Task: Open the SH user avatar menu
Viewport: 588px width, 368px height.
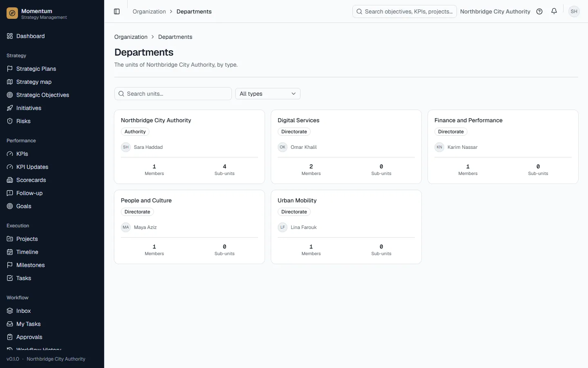Action: (x=574, y=11)
